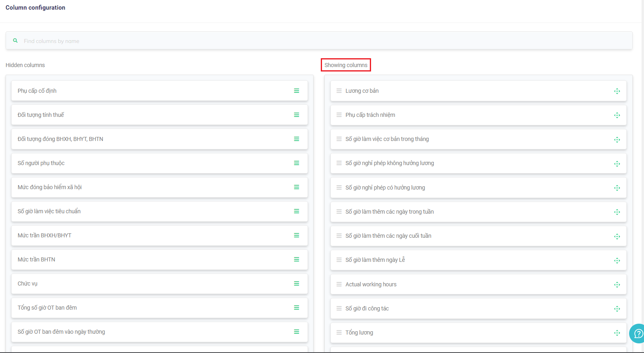Select the Actual working hours label

[371, 284]
